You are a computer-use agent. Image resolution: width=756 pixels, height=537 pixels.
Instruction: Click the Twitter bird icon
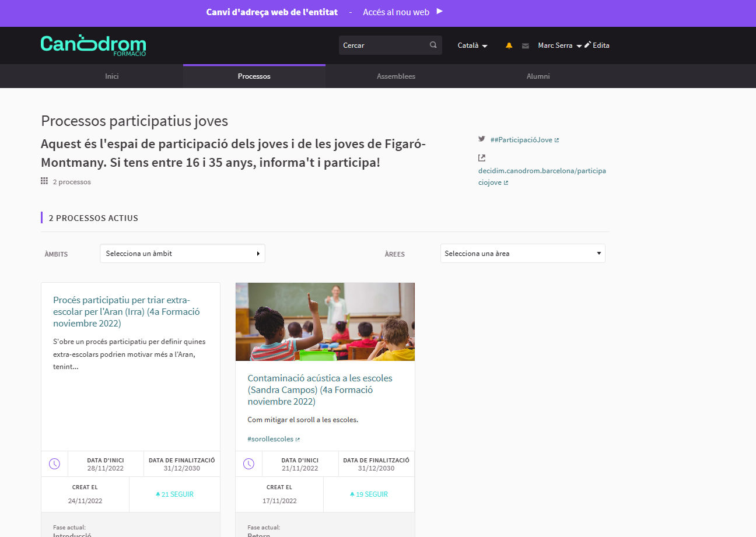pyautogui.click(x=482, y=139)
